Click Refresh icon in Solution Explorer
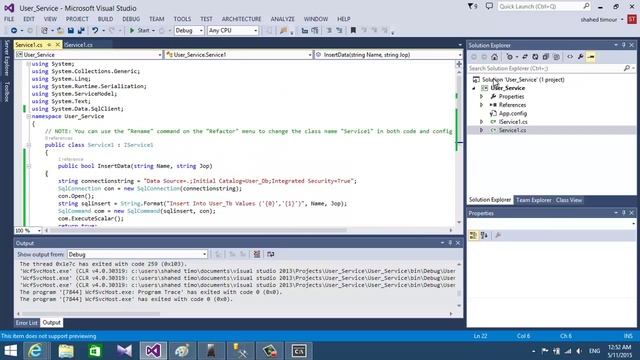The width and height of the screenshot is (640, 360). (x=535, y=57)
